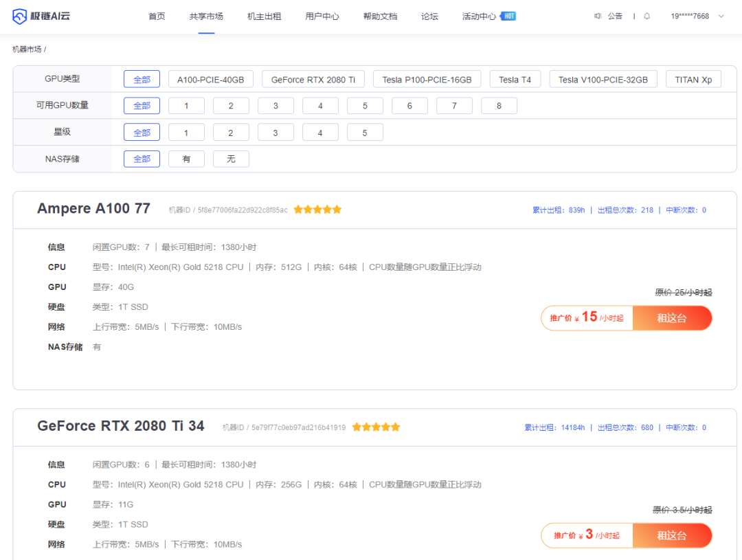Image resolution: width=742 pixels, height=560 pixels.
Task: Click the 机器市场 breadcrumb
Action: point(27,49)
